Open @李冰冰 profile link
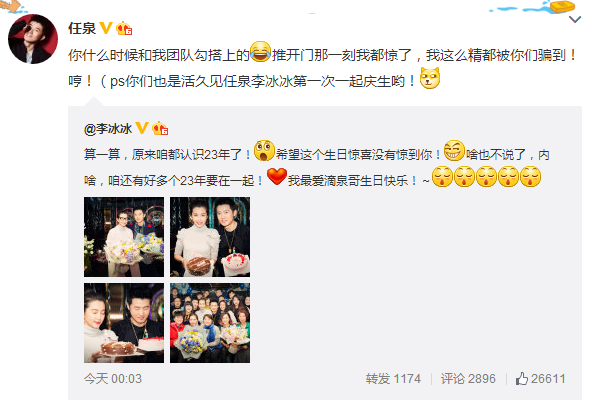The height and width of the screenshot is (412, 595). click(x=108, y=129)
